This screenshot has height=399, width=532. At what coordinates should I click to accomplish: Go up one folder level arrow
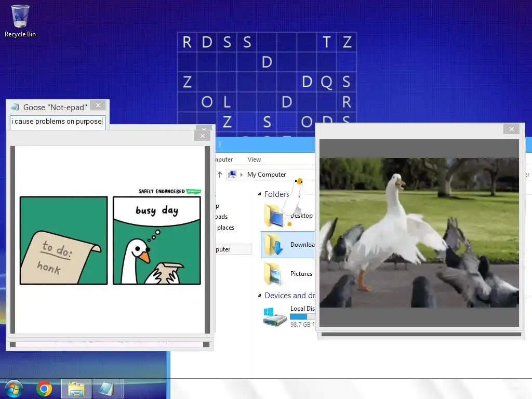pos(220,175)
